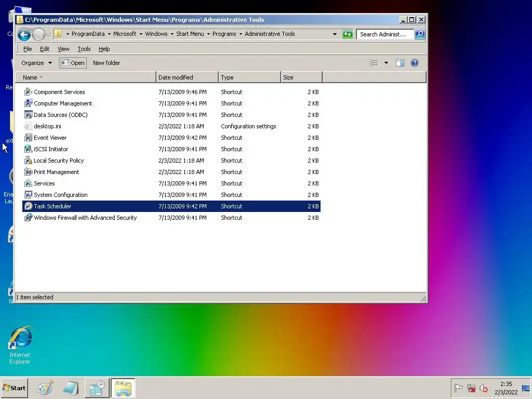
Task: Select the Windows Firewall shortcut icon
Action: 28,218
